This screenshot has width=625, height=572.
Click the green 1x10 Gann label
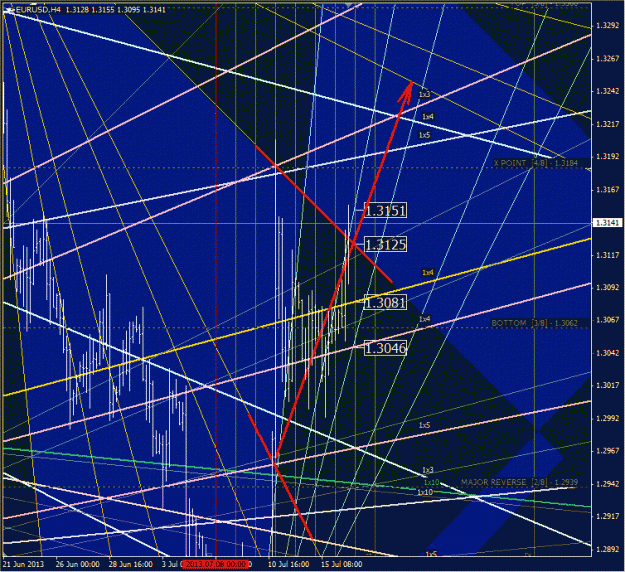click(x=431, y=483)
